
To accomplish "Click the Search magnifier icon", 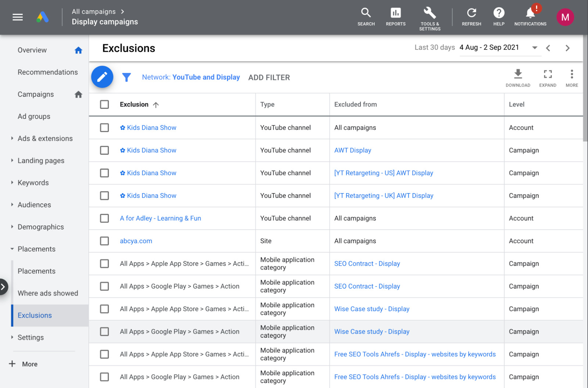I will (366, 13).
